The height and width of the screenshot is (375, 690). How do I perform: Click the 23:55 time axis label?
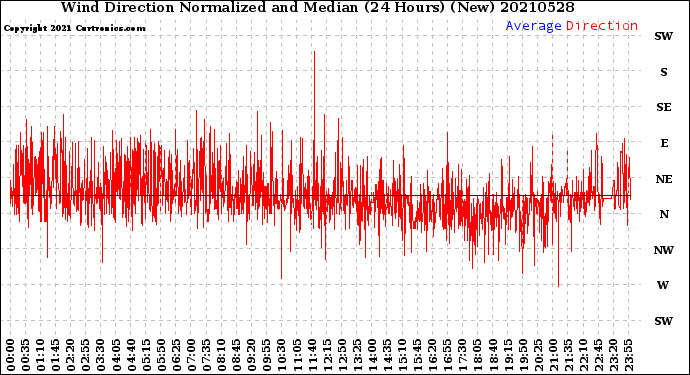coord(628,355)
